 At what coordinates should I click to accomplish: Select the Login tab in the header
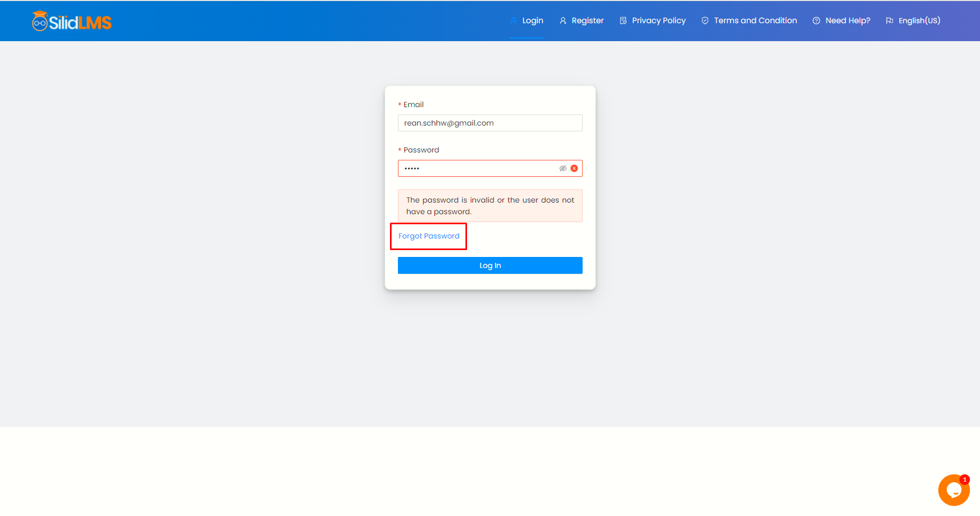(532, 21)
